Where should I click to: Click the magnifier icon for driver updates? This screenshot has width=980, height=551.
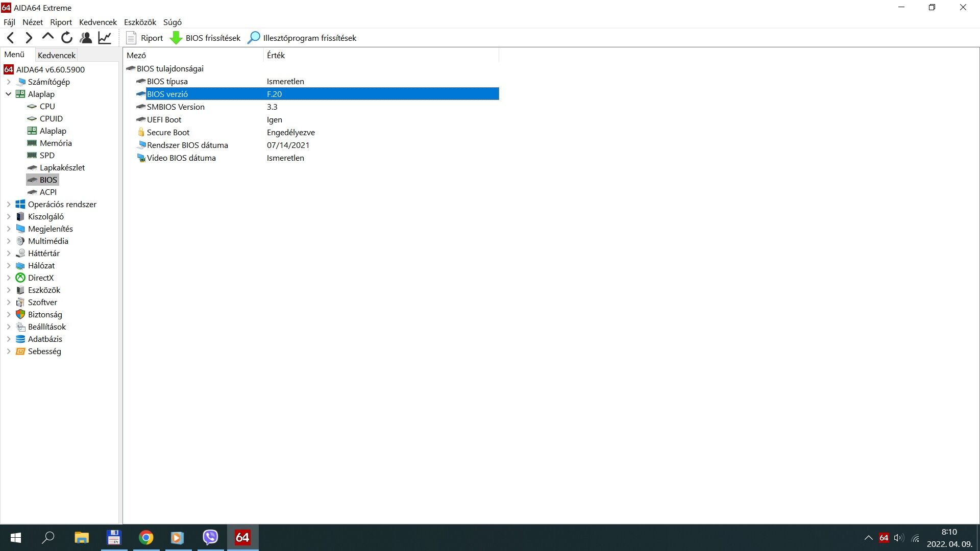(254, 38)
